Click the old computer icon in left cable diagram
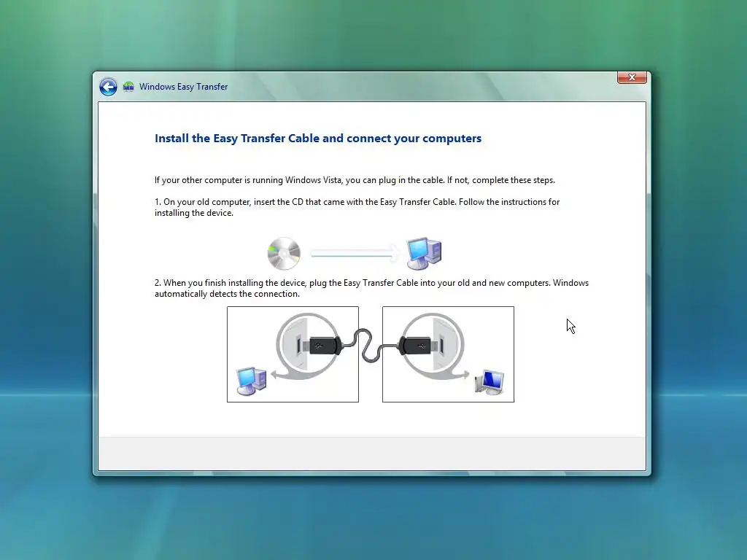Image resolution: width=747 pixels, height=560 pixels. coord(252,381)
